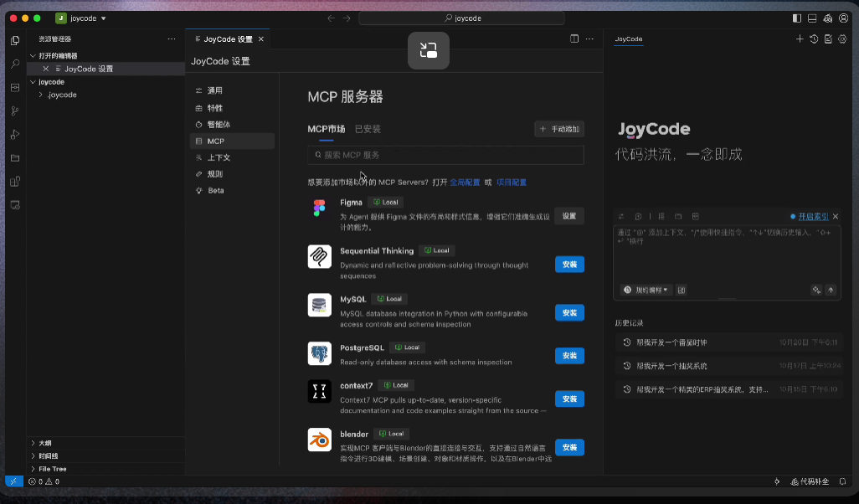This screenshot has height=504, width=859.
Task: Select the Beta settings category
Action: [232, 190]
